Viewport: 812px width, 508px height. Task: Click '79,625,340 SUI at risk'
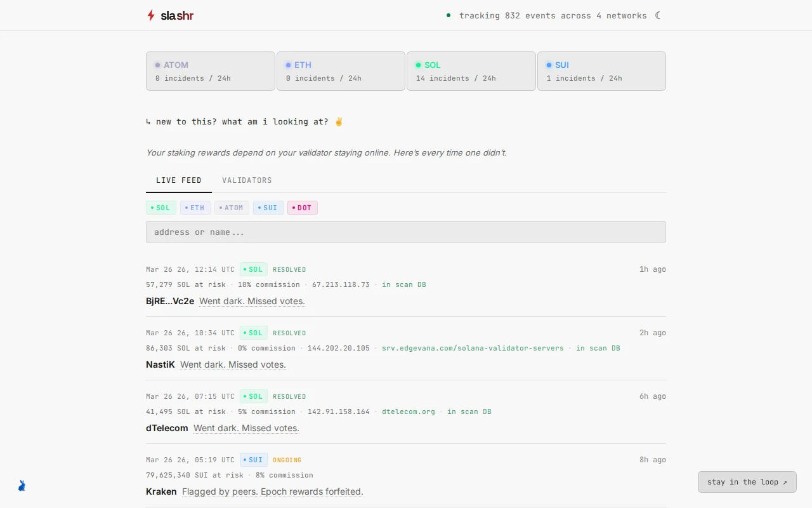(195, 475)
